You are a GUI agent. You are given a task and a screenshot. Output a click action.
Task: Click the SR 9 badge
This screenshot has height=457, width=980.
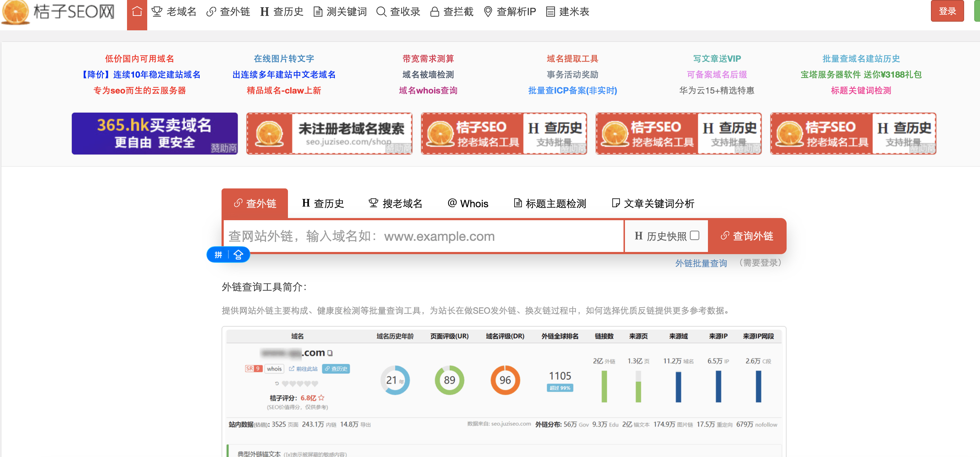tap(254, 369)
